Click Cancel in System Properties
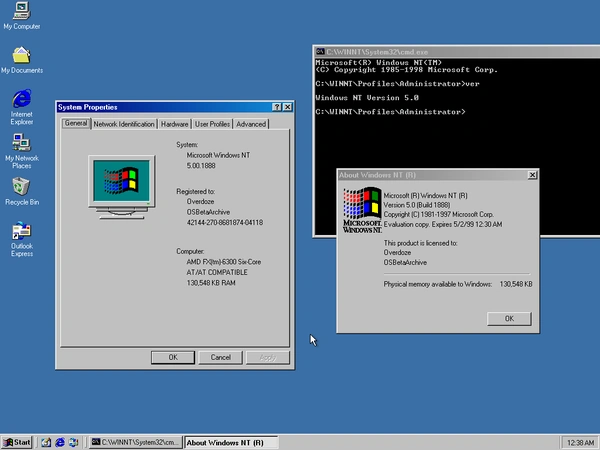This screenshot has height=450, width=600. 220,357
